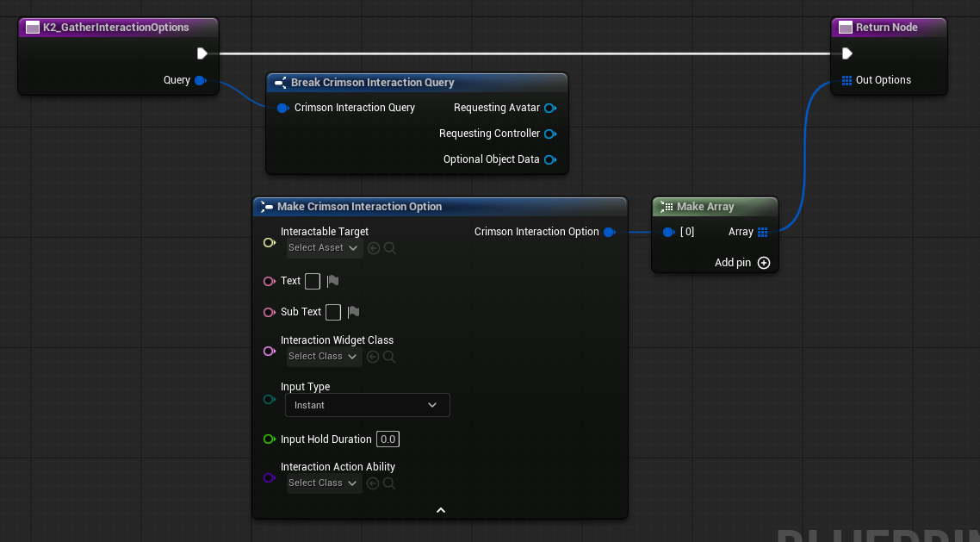
Task: Click the Crimson Interaction Query input pin
Action: [282, 108]
